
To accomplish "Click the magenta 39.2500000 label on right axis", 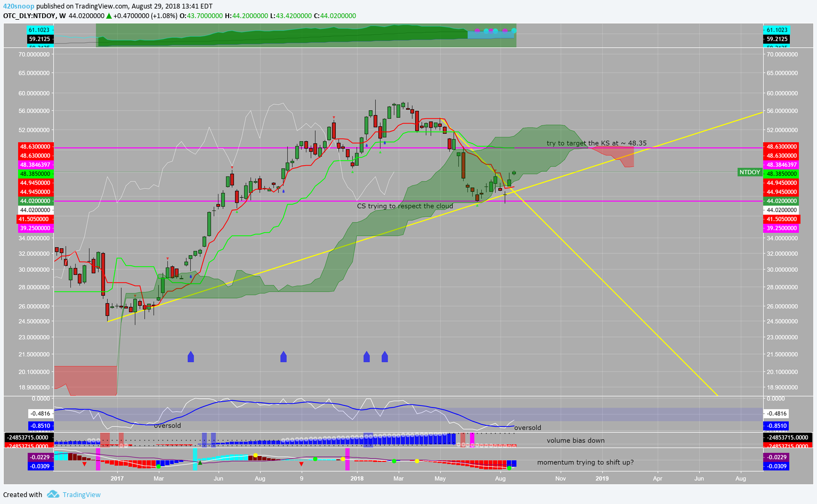I will point(781,229).
